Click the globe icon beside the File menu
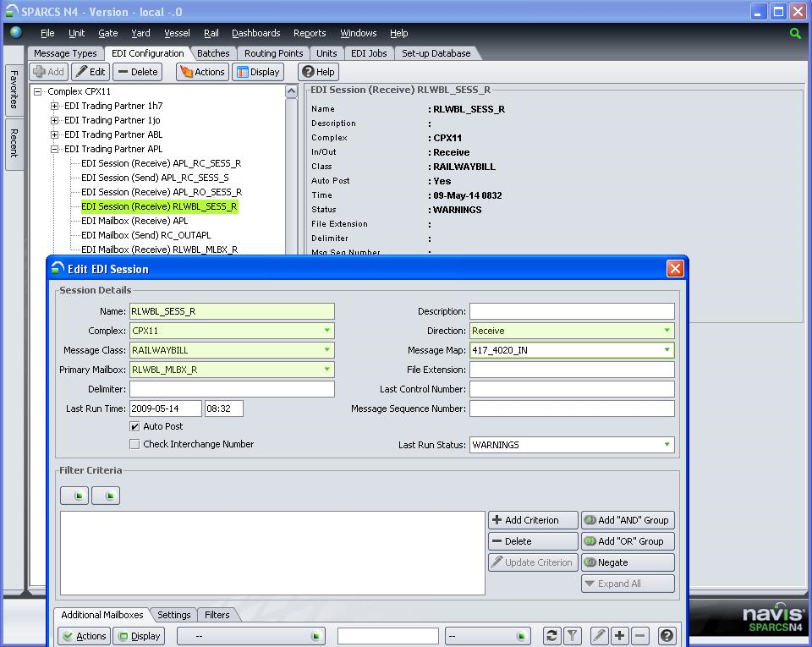 tap(16, 32)
